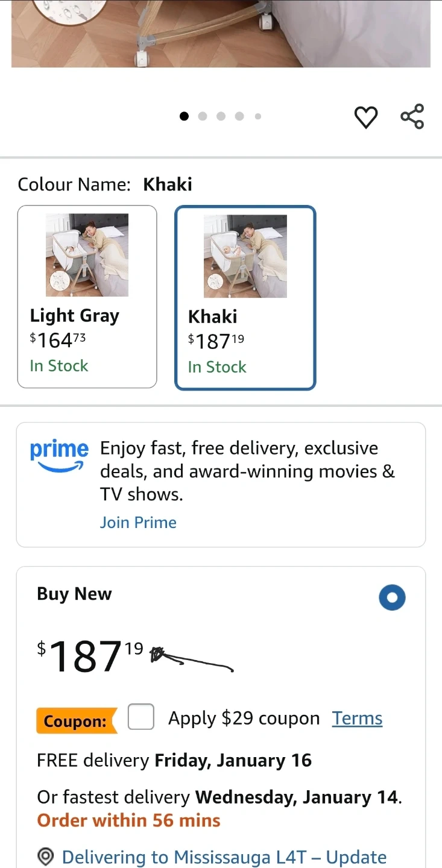
Task: Tap the heart wishlist icon
Action: [x=365, y=117]
